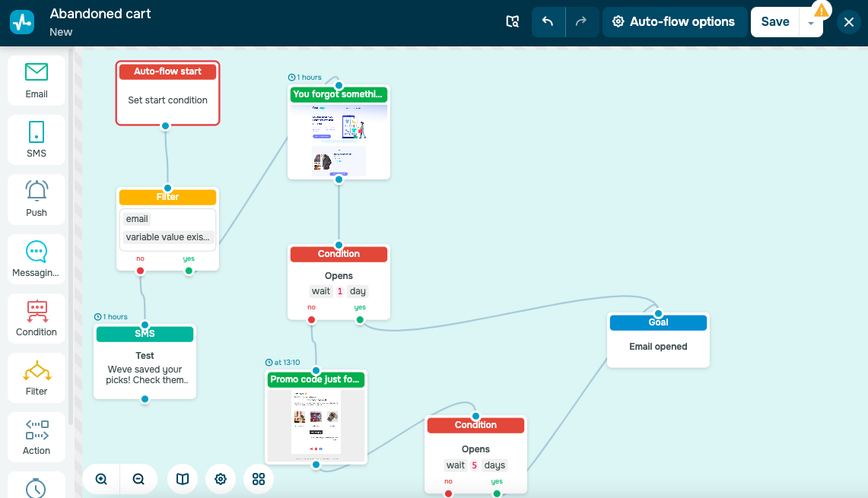Undo the last flow change

pyautogui.click(x=548, y=22)
